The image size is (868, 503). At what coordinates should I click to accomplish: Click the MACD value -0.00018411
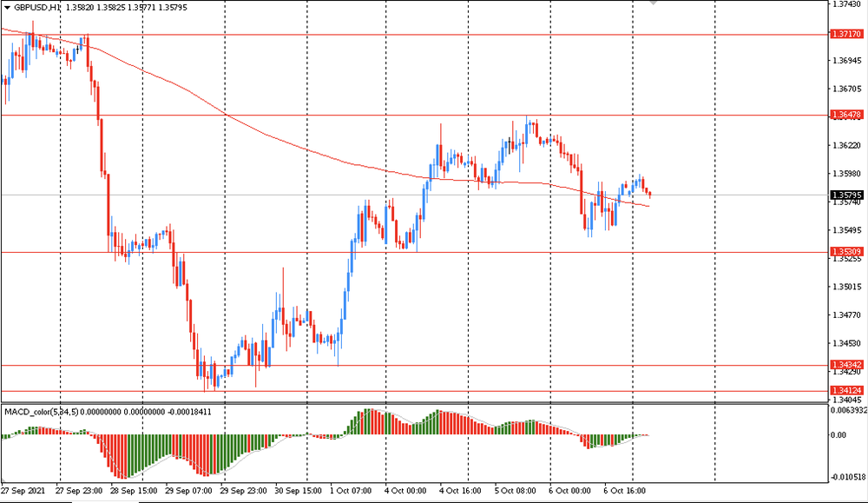click(189, 412)
